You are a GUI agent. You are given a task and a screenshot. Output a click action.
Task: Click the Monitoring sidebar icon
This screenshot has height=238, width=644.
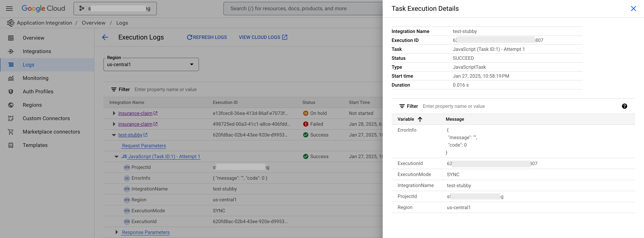point(10,78)
